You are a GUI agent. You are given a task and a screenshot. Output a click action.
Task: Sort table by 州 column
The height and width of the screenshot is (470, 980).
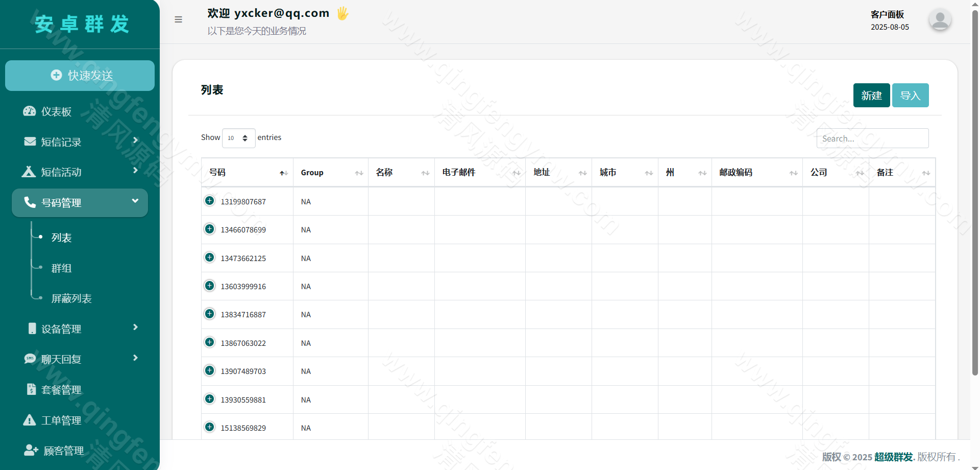(x=685, y=173)
